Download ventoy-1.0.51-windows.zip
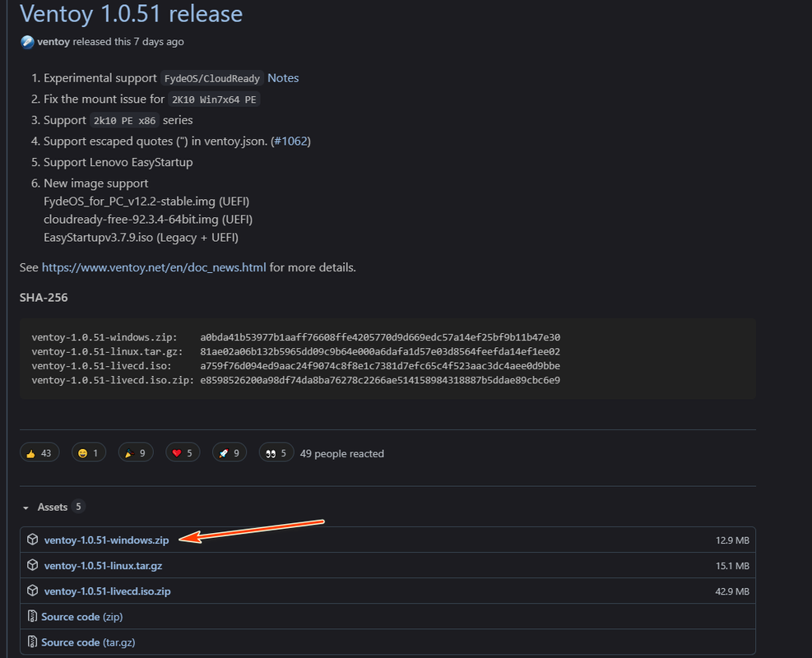Viewport: 812px width, 658px height. pyautogui.click(x=106, y=540)
